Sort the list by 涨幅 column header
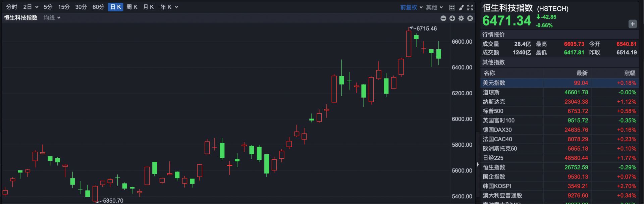The height and width of the screenshot is (204, 644). point(630,73)
